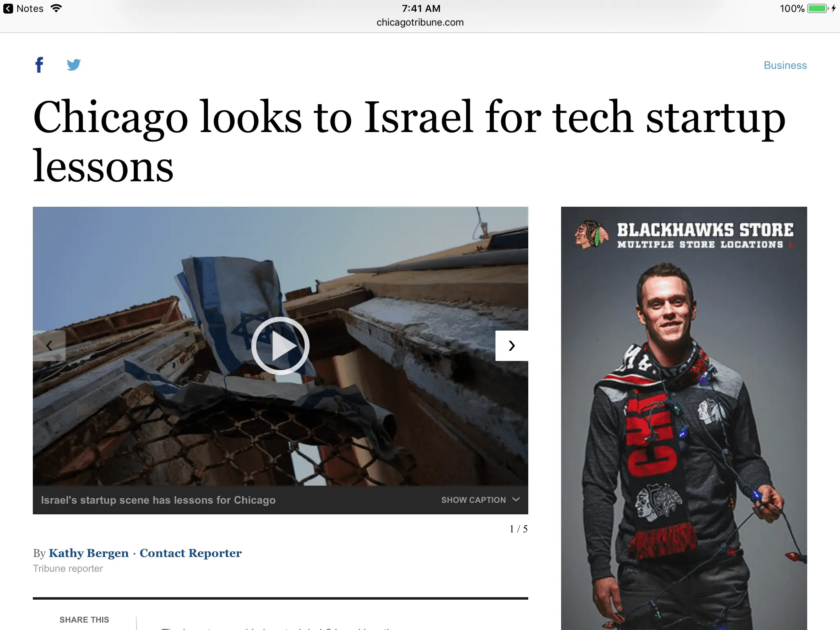The image size is (840, 630).
Task: Share article via Facebook icon
Action: (x=39, y=65)
